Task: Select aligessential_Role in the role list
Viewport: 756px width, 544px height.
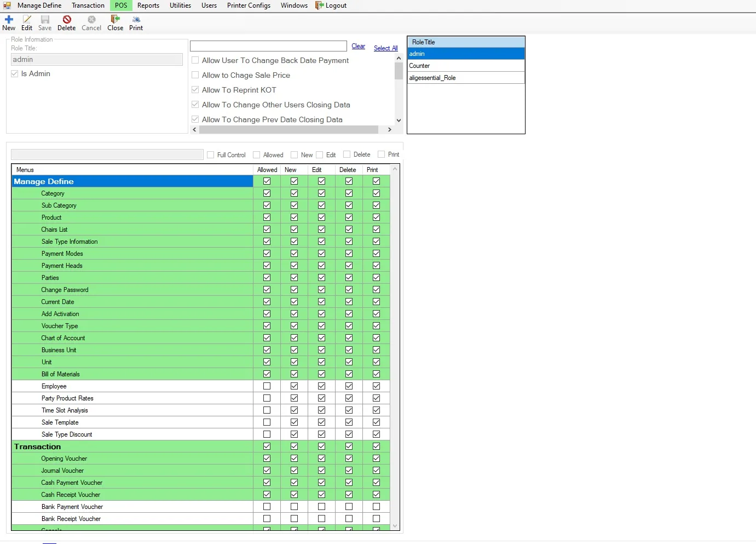Action: (466, 78)
